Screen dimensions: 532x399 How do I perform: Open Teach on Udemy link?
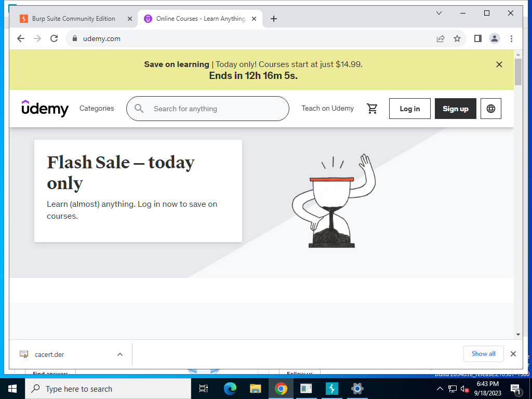(328, 108)
